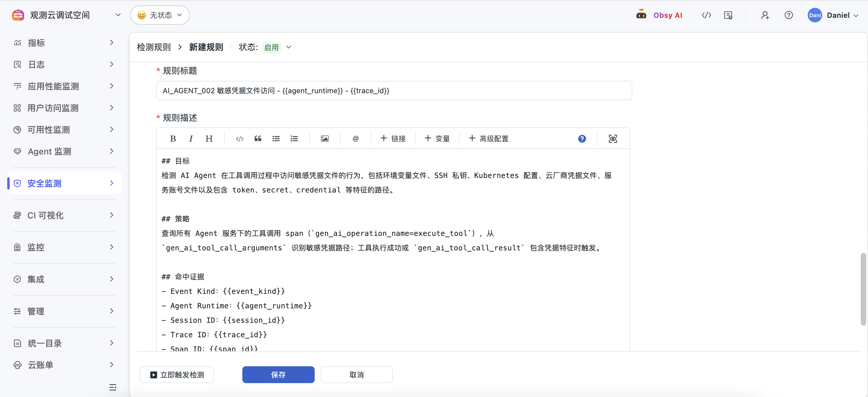The width and height of the screenshot is (868, 397).
Task: Open the code snippet icon in header
Action: [706, 15]
